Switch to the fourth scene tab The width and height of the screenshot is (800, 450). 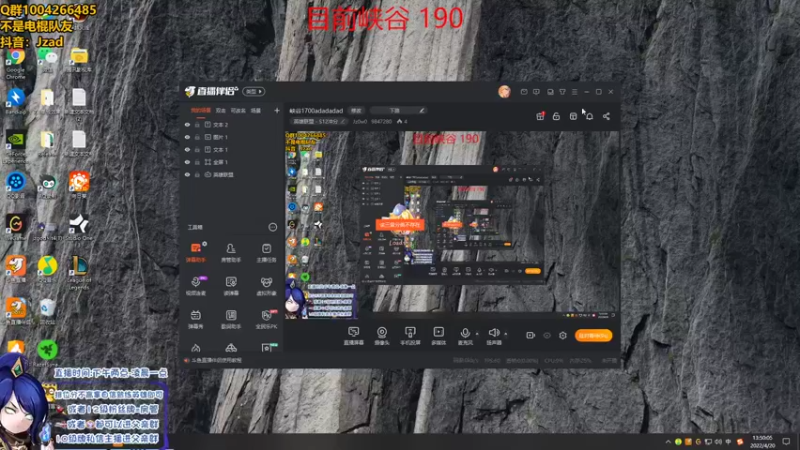tap(256, 110)
